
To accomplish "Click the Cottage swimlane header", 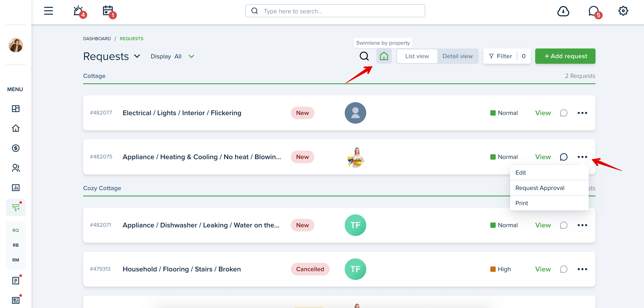I will [94, 76].
